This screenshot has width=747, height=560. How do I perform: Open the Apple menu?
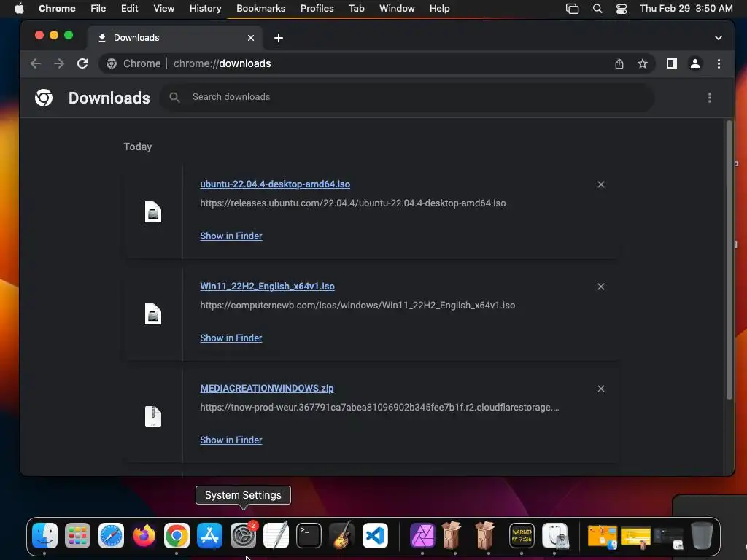click(19, 9)
